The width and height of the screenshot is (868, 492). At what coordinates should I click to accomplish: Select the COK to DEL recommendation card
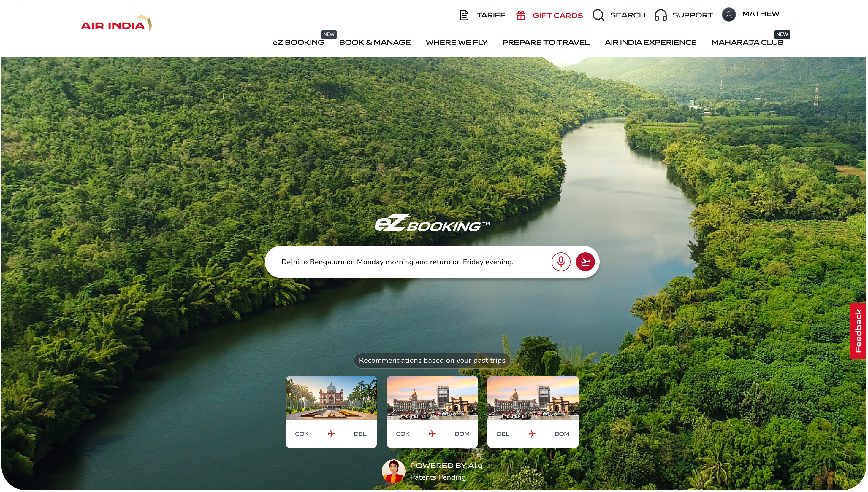pos(331,411)
